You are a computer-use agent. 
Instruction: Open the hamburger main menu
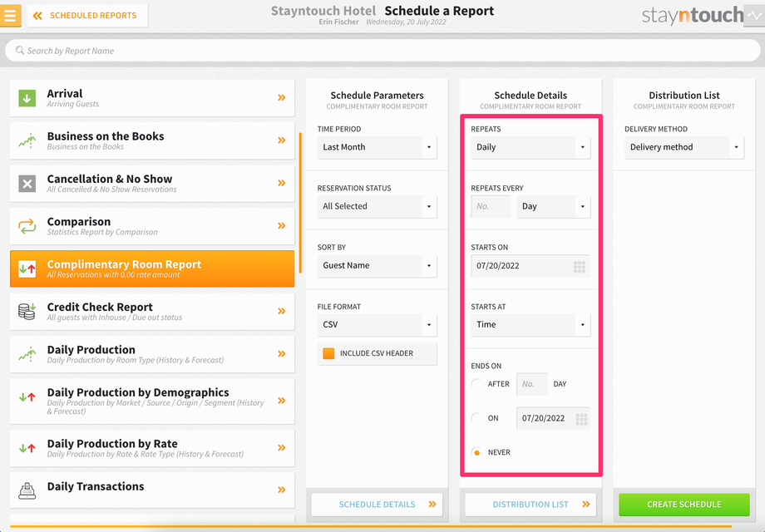coord(10,15)
